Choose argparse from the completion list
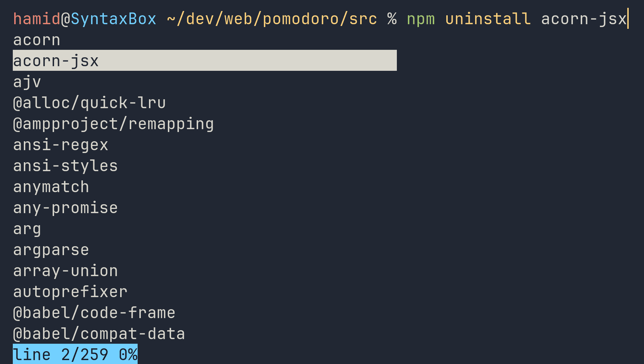 click(x=51, y=250)
